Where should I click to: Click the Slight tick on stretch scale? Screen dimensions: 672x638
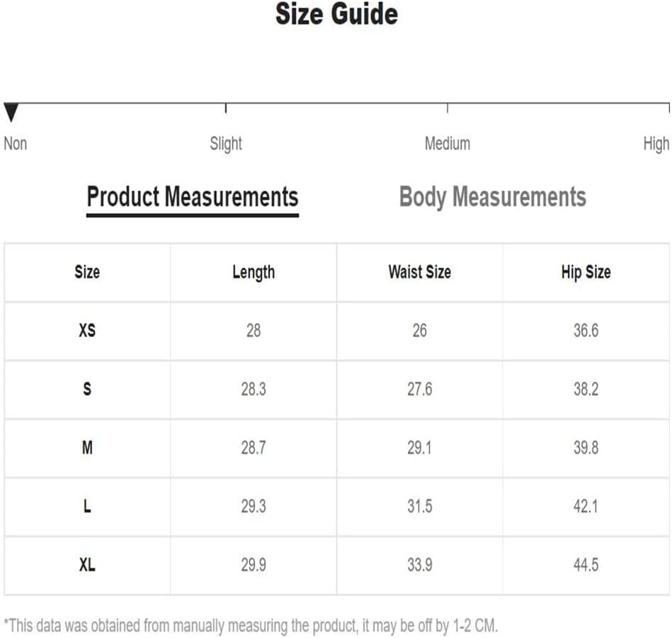tap(226, 108)
